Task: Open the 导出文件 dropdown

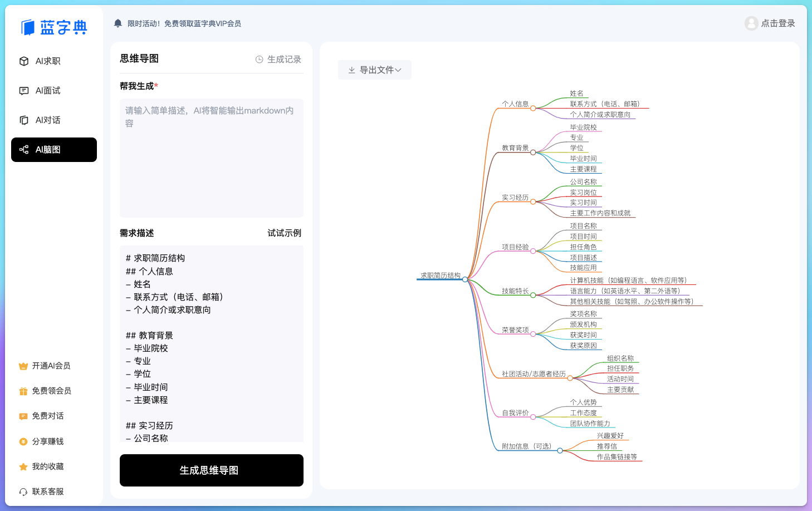Action: coord(374,70)
